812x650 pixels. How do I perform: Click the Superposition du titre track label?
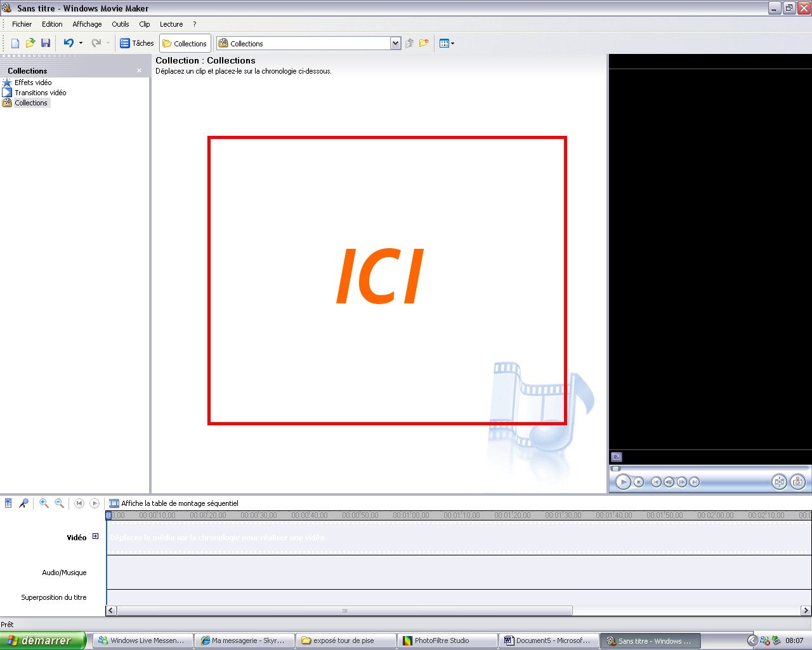(x=54, y=597)
